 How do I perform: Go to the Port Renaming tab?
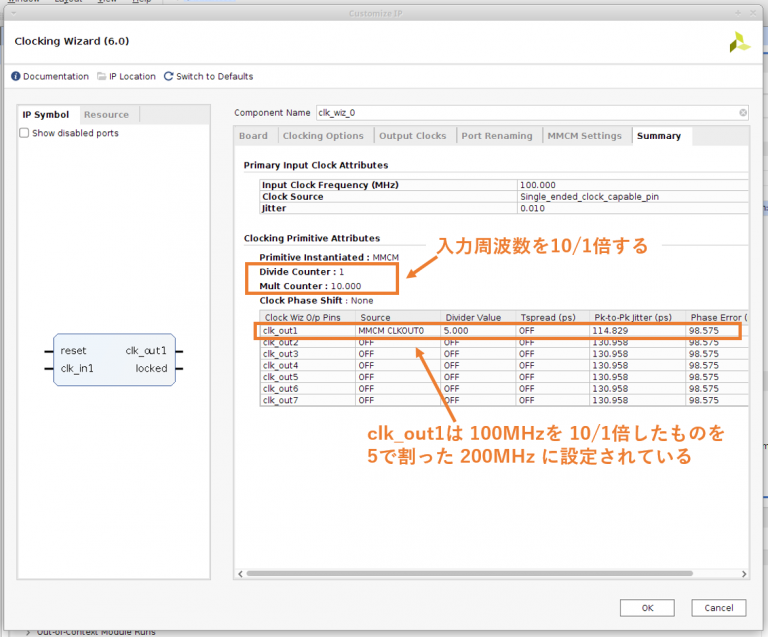[x=495, y=136]
